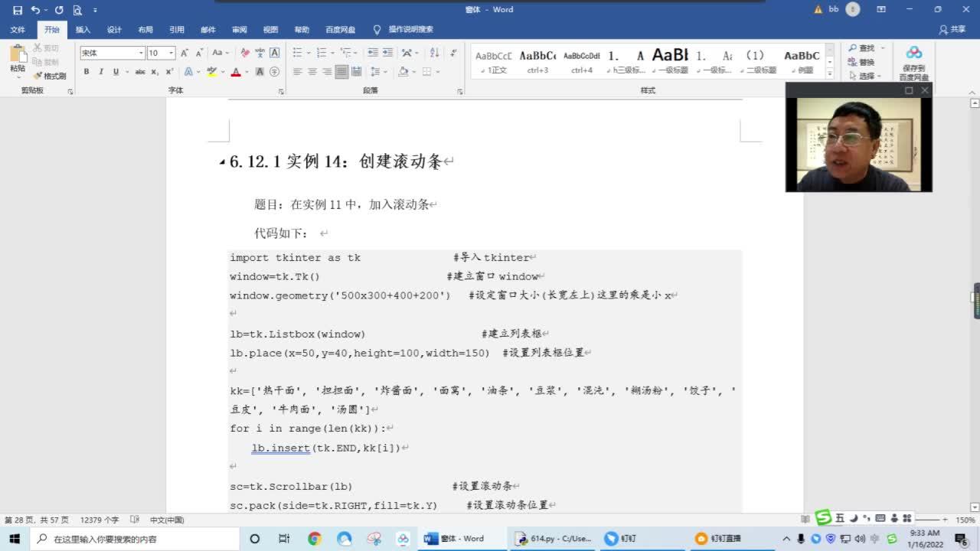
Task: Click the Distributed alignment icon
Action: [357, 72]
